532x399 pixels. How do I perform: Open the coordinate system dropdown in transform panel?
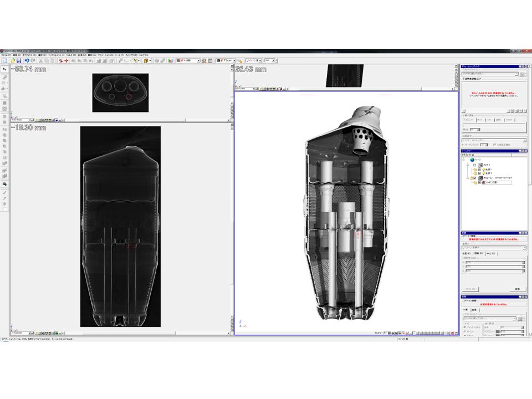(524, 248)
